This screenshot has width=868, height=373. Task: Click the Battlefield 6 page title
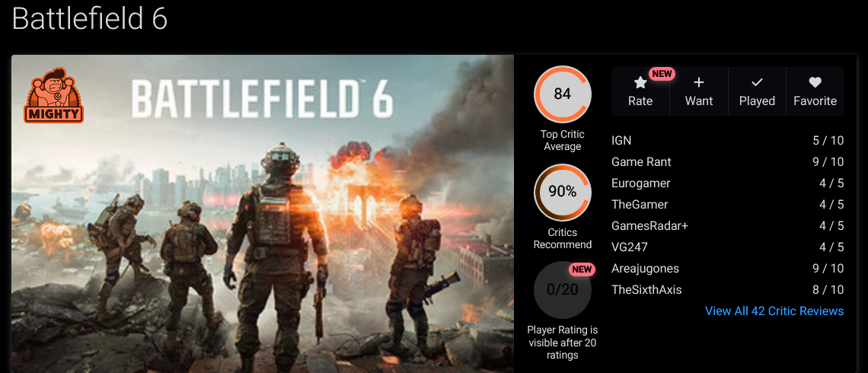[90, 19]
